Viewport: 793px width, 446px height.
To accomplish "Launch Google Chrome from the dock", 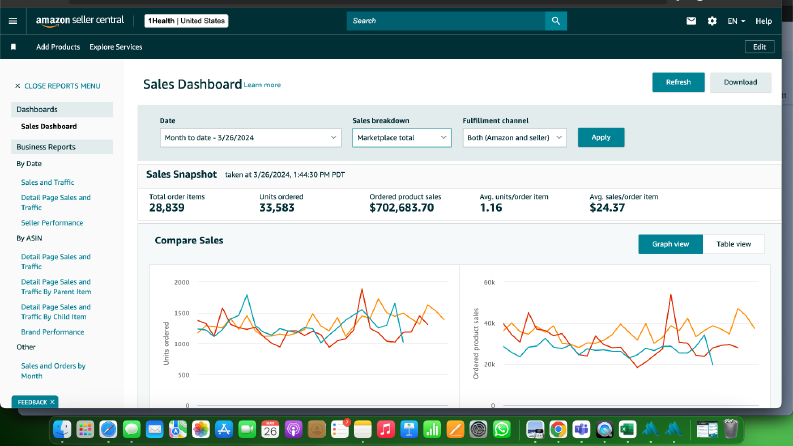I will coord(558,429).
